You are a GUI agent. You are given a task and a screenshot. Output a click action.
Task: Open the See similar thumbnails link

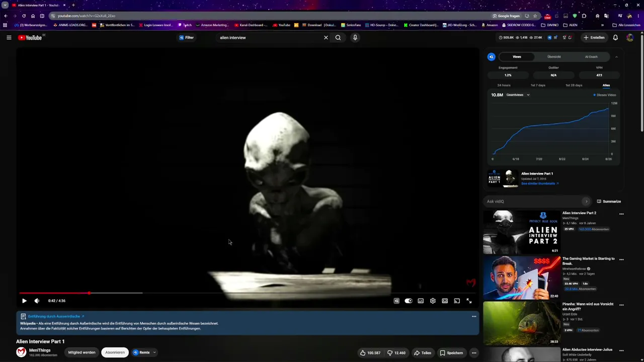click(540, 184)
